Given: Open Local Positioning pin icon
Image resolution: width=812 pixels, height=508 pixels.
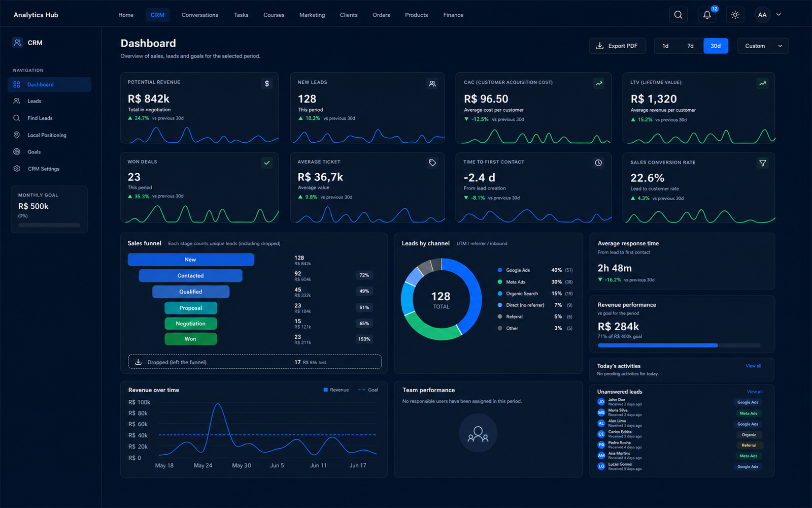Looking at the screenshot, I should click(x=17, y=135).
